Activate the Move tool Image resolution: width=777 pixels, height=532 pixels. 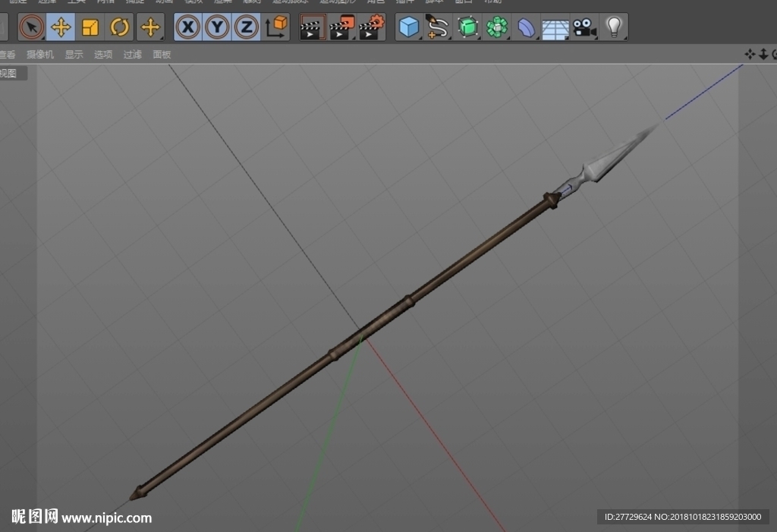[x=61, y=27]
